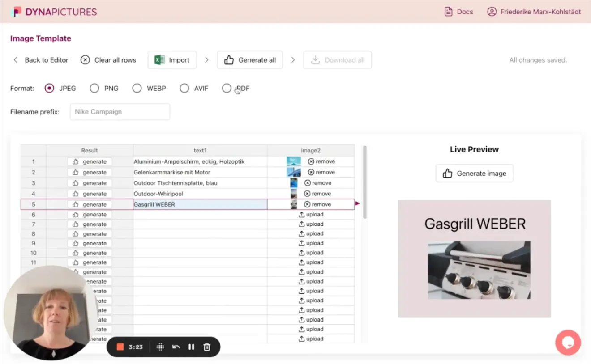
Task: Restart recording with the undo arrow icon
Action: (176, 347)
